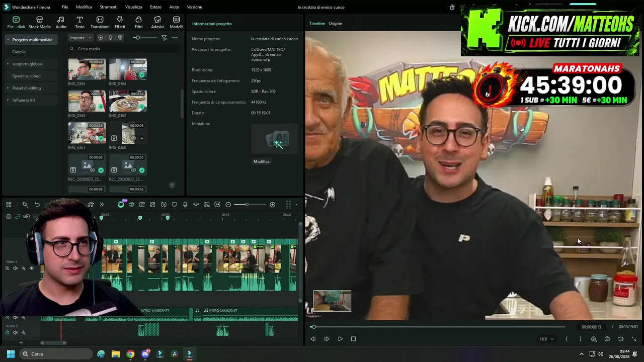
Task: Open the Testo panel
Action: click(x=79, y=23)
